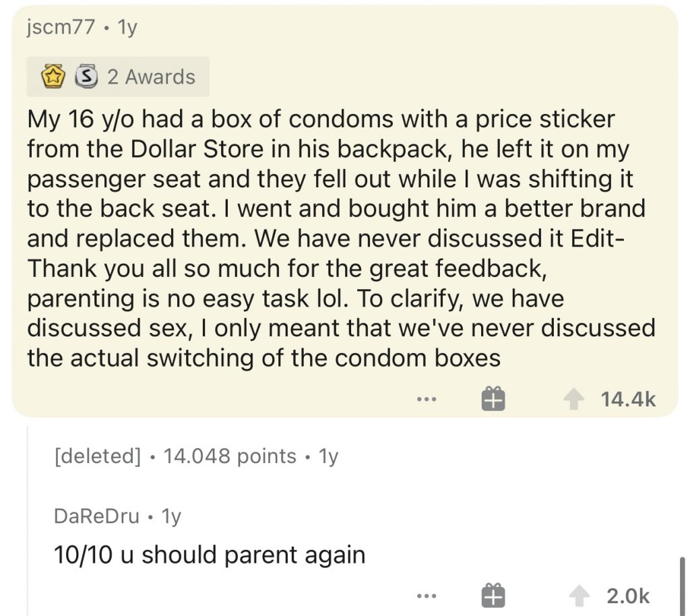Image resolution: width=690 pixels, height=616 pixels.
Task: Give an award via DaReDru's gift icon
Action: coord(493,596)
